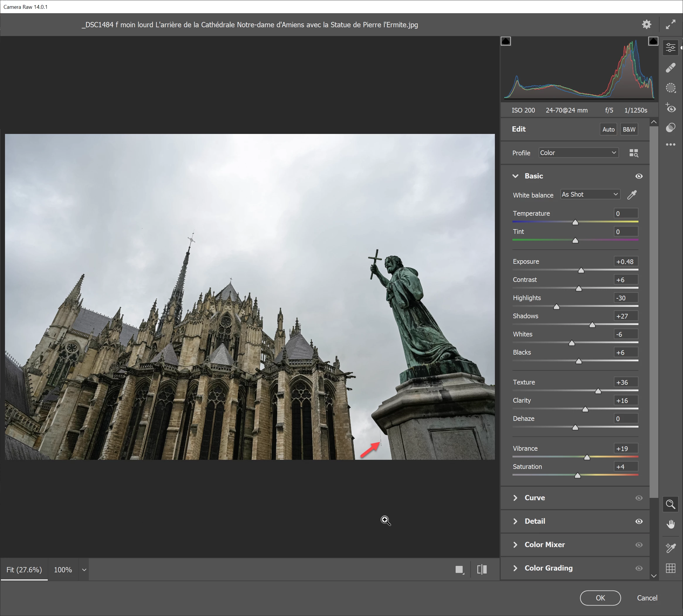Select the Red Eye removal tool
The image size is (683, 616).
click(670, 108)
